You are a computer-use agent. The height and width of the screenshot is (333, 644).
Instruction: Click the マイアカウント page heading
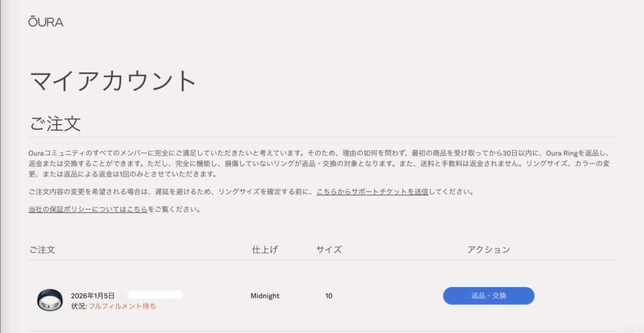coord(114,81)
